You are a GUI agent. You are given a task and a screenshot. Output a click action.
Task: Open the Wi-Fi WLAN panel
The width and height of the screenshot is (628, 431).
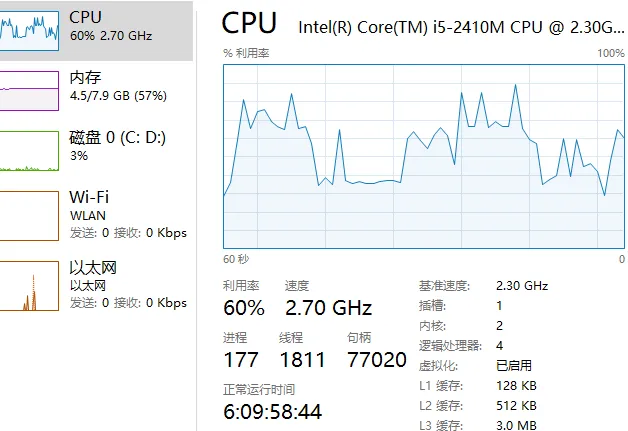click(96, 216)
